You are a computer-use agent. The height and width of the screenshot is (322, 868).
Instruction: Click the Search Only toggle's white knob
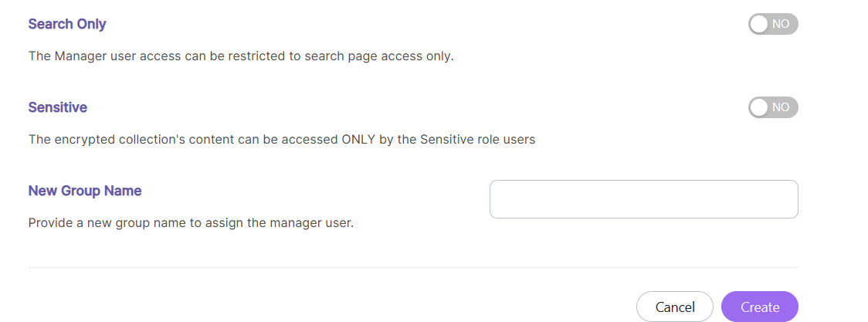(x=759, y=24)
